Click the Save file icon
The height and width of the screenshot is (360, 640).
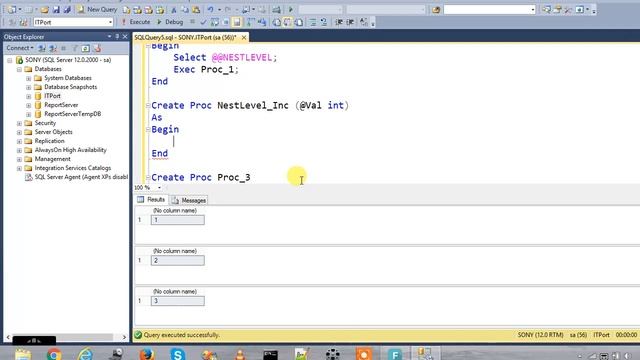coord(56,9)
